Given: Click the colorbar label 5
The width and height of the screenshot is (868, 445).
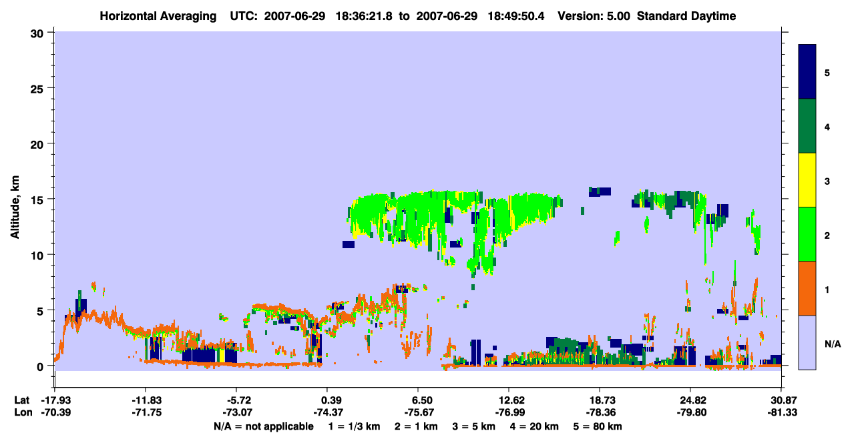Looking at the screenshot, I should (x=827, y=72).
